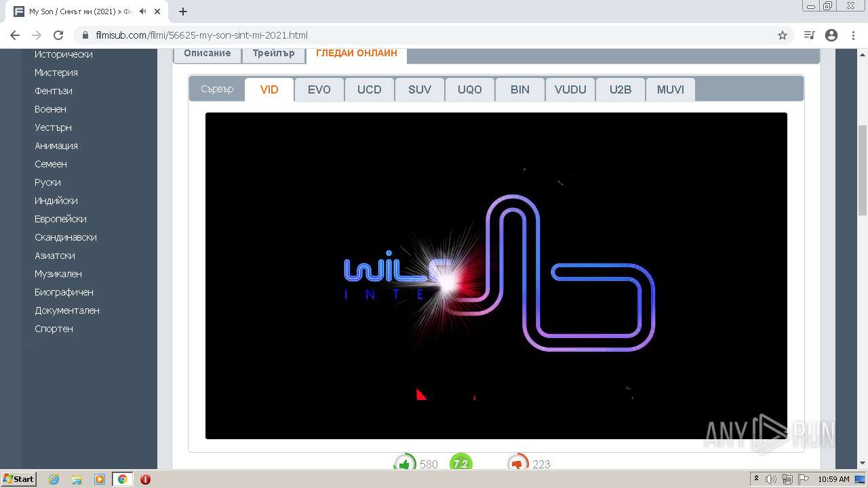Open the red Opera taskbar icon
This screenshot has height=488, width=868.
pos(145,479)
